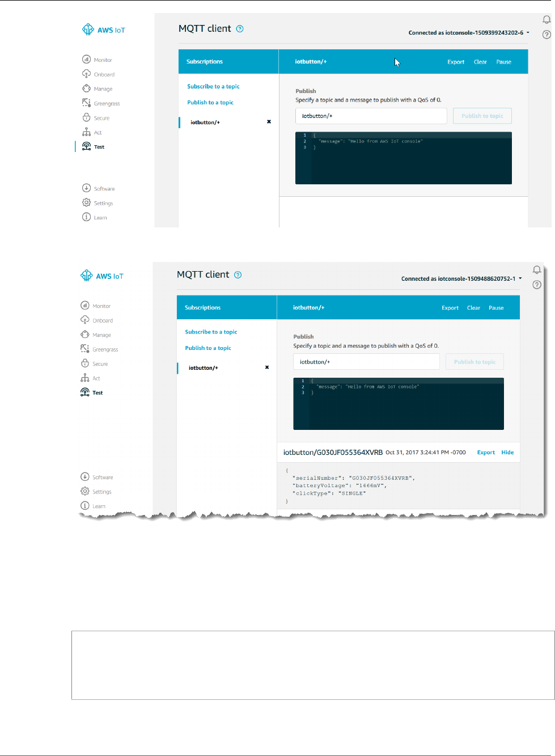Open the Monitor icon in the lower sidebar
This screenshot has height=756, width=555.
point(85,305)
